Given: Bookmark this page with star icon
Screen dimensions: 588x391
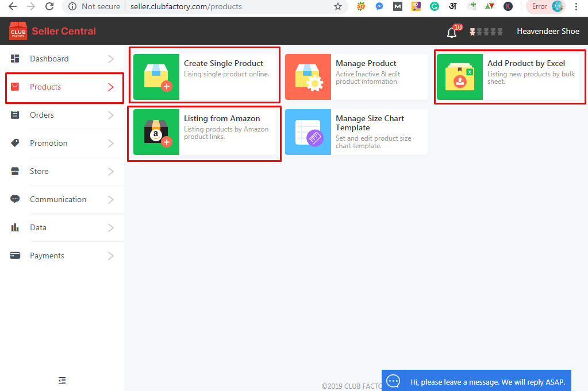Looking at the screenshot, I should tap(337, 7).
